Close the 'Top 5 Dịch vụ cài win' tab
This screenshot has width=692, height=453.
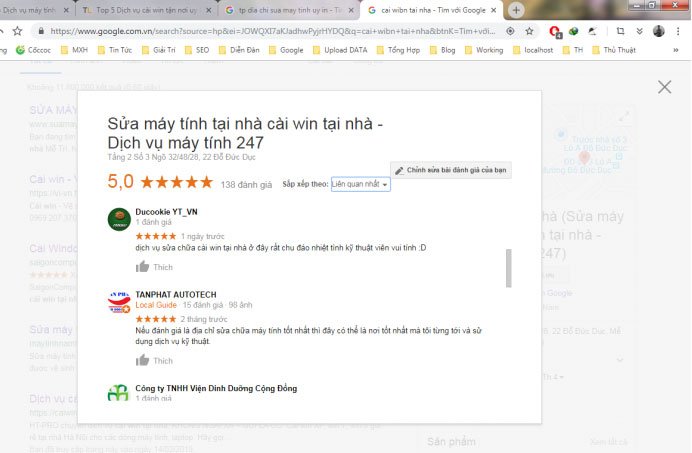tap(209, 10)
